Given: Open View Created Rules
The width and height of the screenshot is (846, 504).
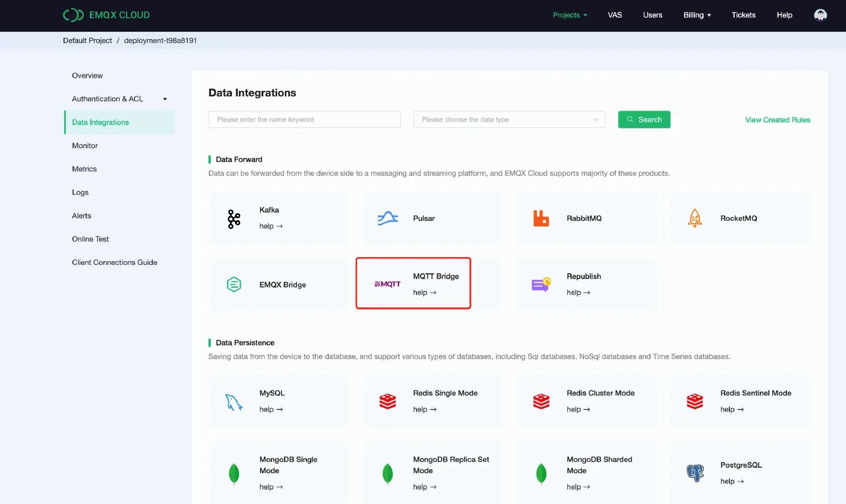Looking at the screenshot, I should pos(777,120).
